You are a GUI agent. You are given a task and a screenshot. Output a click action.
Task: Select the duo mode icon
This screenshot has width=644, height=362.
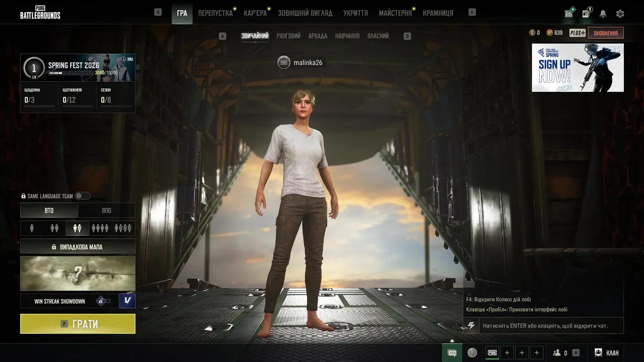tap(54, 228)
